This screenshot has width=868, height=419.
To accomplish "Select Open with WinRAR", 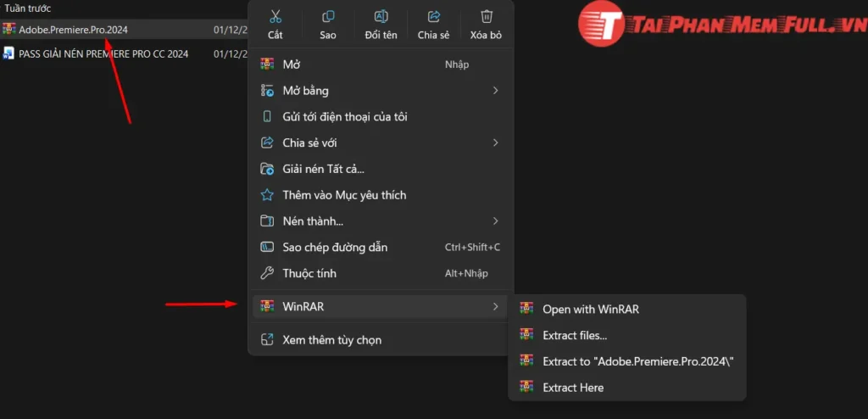I will pos(627,309).
